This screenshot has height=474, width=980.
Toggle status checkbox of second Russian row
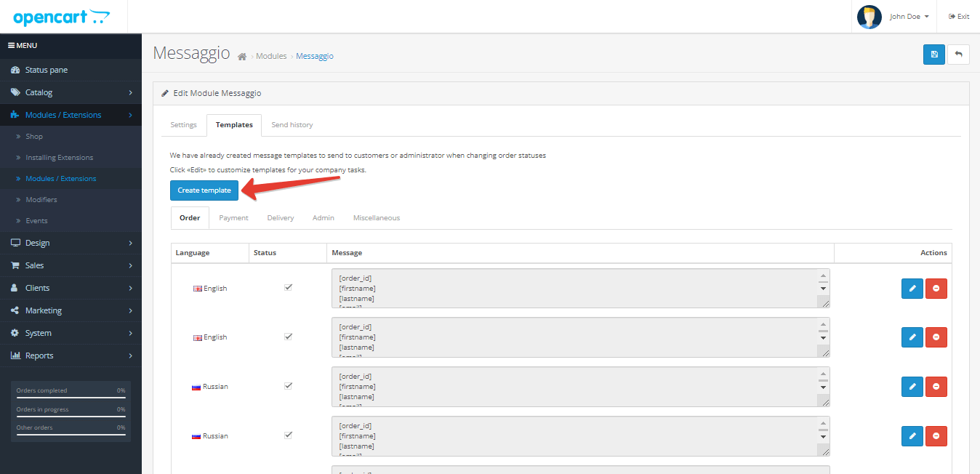point(288,435)
